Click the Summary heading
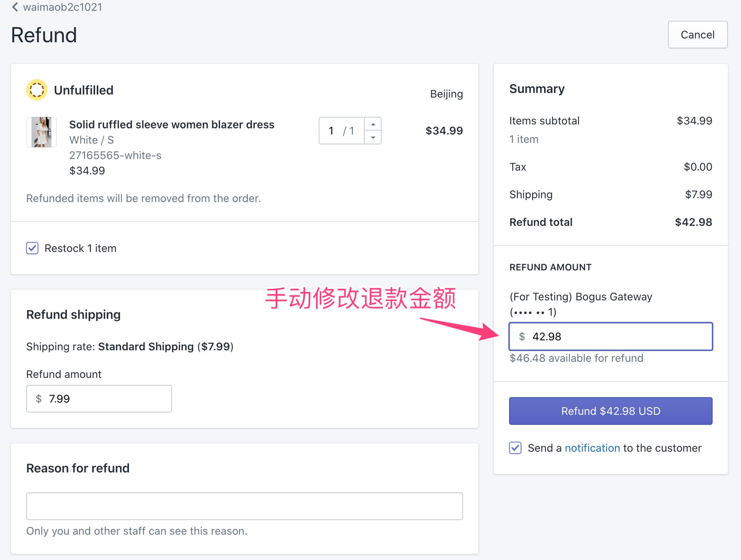741x560 pixels. point(537,89)
